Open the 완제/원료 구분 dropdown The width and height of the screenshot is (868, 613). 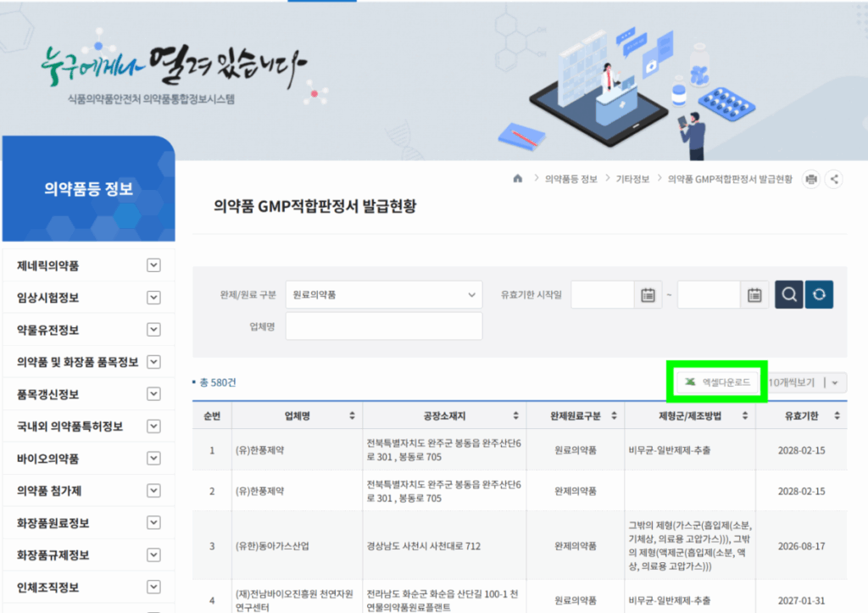pyautogui.click(x=383, y=295)
